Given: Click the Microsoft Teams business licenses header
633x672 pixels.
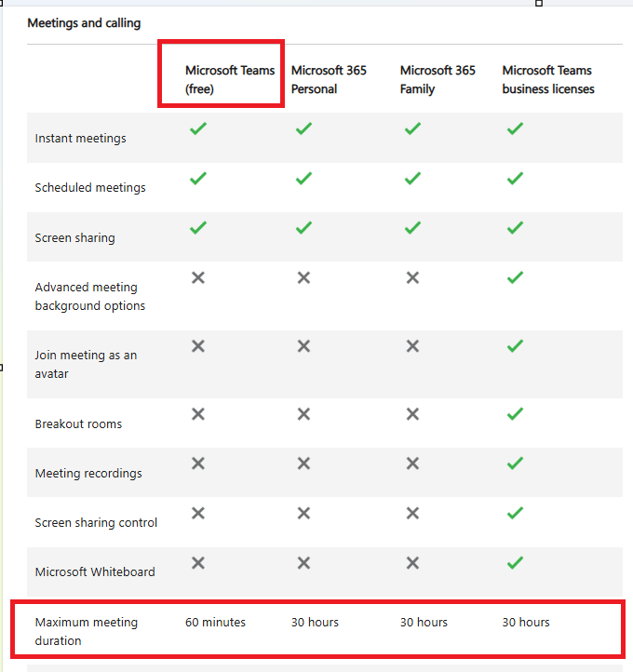Looking at the screenshot, I should pyautogui.click(x=548, y=79).
